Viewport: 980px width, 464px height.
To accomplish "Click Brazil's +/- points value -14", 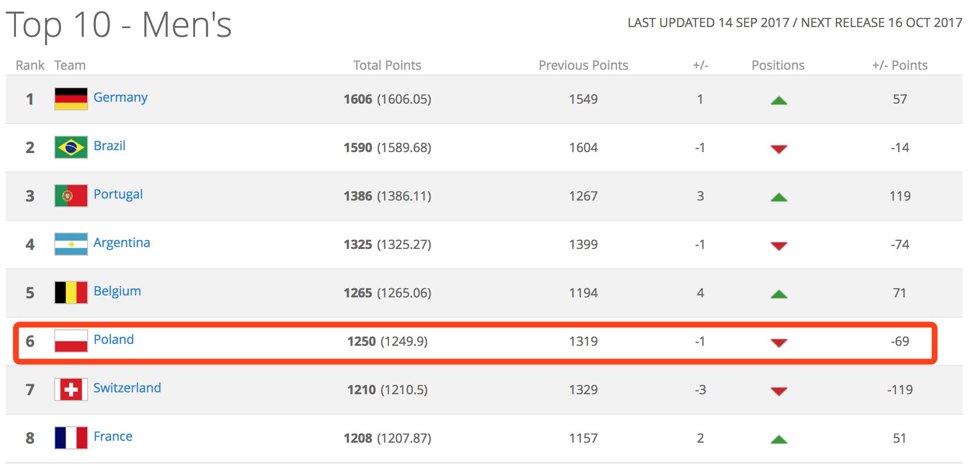I will click(900, 148).
